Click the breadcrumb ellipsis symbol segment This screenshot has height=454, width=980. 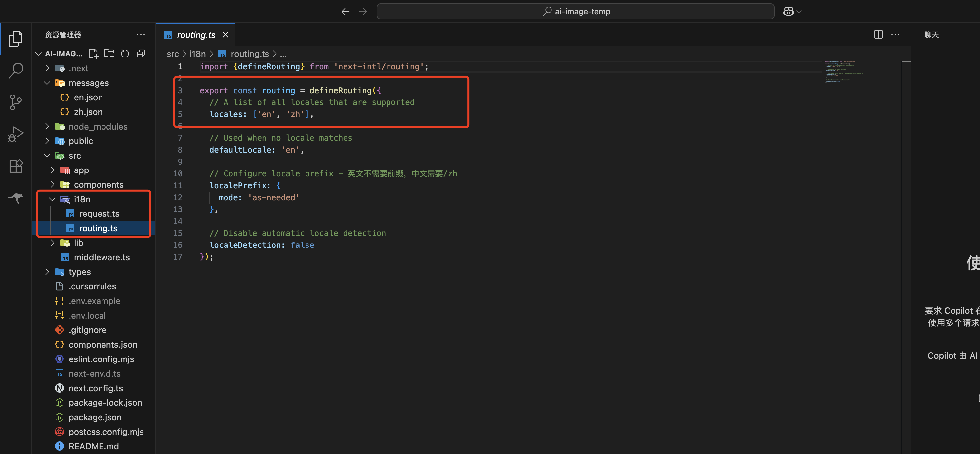tap(283, 54)
